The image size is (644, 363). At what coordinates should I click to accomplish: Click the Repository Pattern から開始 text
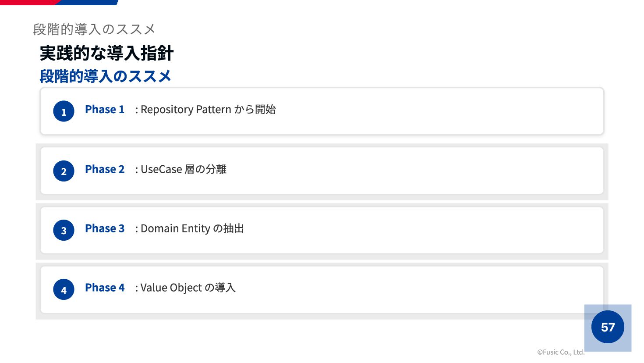[x=208, y=109]
